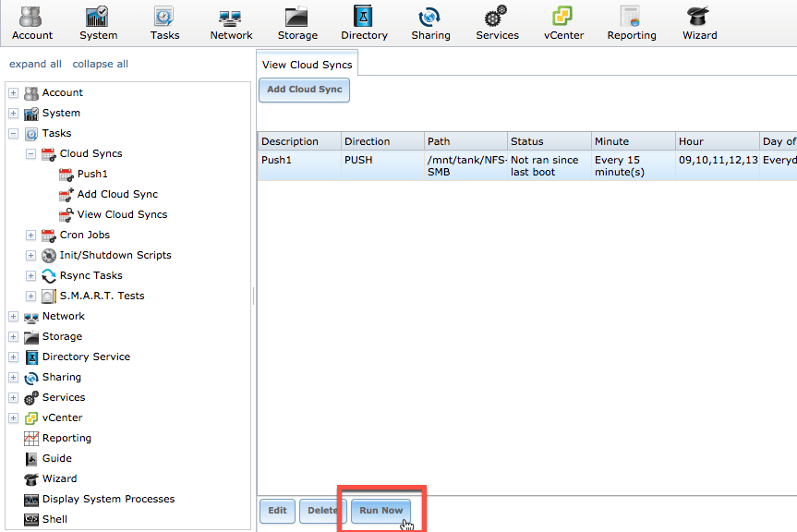Click the Push1 task icon in the tree
797x532 pixels.
click(66, 175)
